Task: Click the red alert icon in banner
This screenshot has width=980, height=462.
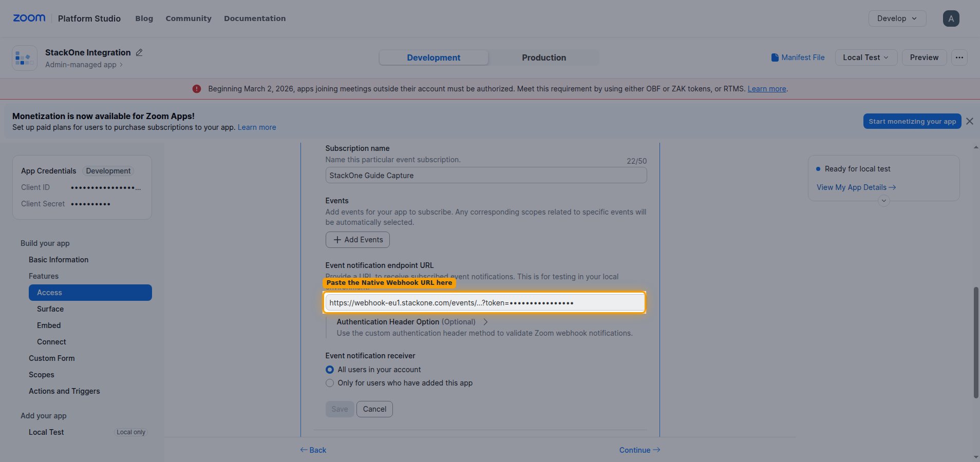Action: [197, 89]
